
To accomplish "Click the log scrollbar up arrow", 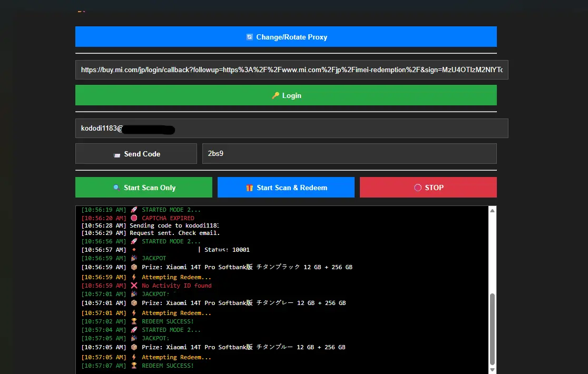I will point(493,211).
